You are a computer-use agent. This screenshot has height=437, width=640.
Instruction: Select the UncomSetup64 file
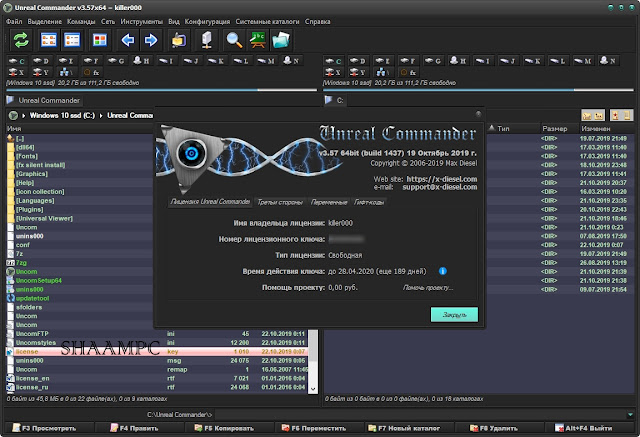coord(39,280)
